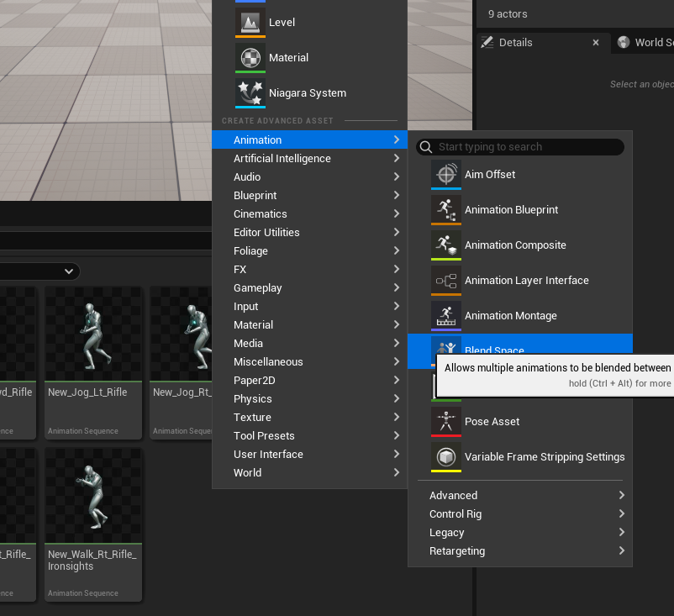Viewport: 674px width, 616px height.
Task: Select the Animation Composite icon
Action: 445,245
